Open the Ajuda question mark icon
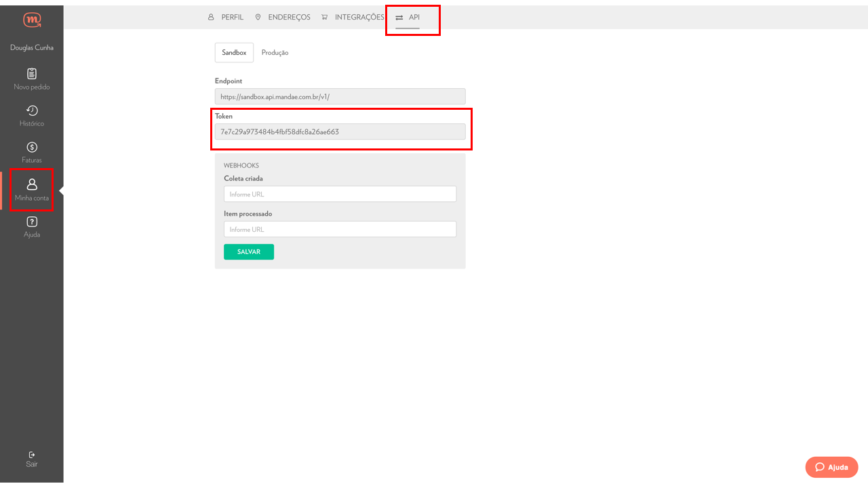This screenshot has width=868, height=488. 32,222
